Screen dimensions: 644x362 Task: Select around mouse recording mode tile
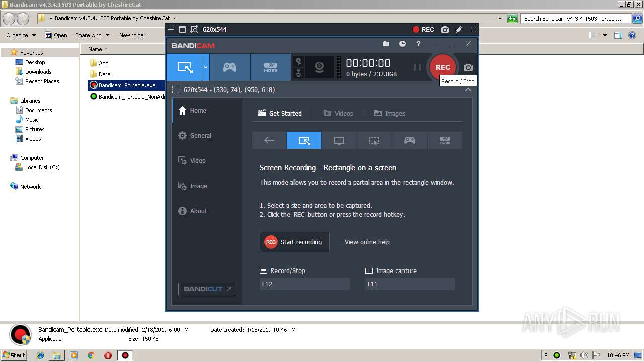tap(374, 141)
